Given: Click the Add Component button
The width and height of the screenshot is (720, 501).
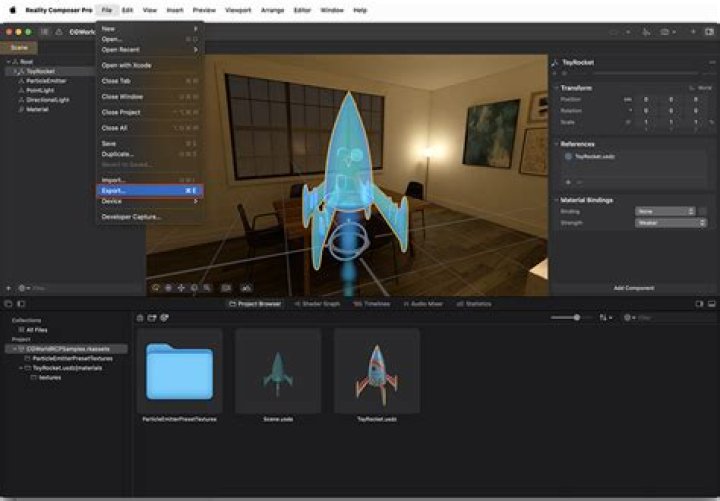Looking at the screenshot, I should [634, 288].
